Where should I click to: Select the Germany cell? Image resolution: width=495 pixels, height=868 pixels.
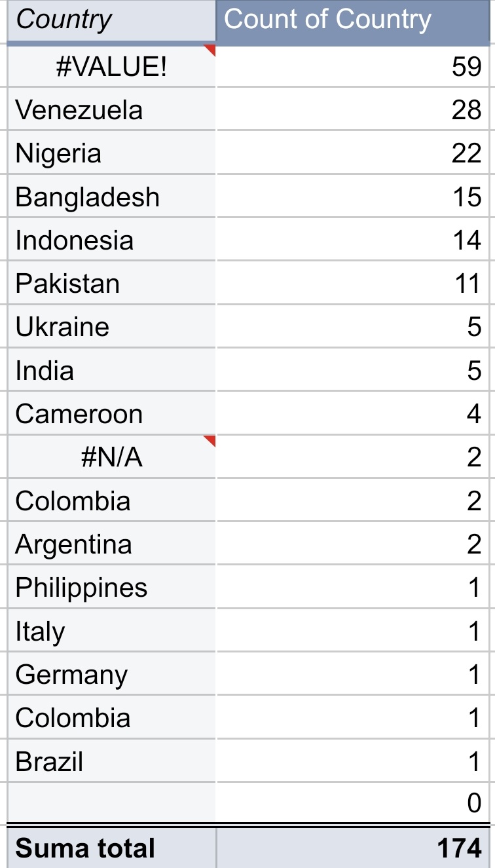click(111, 674)
